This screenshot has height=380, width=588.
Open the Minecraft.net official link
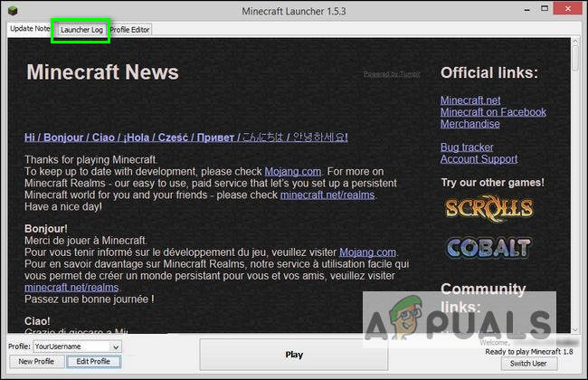pyautogui.click(x=470, y=100)
